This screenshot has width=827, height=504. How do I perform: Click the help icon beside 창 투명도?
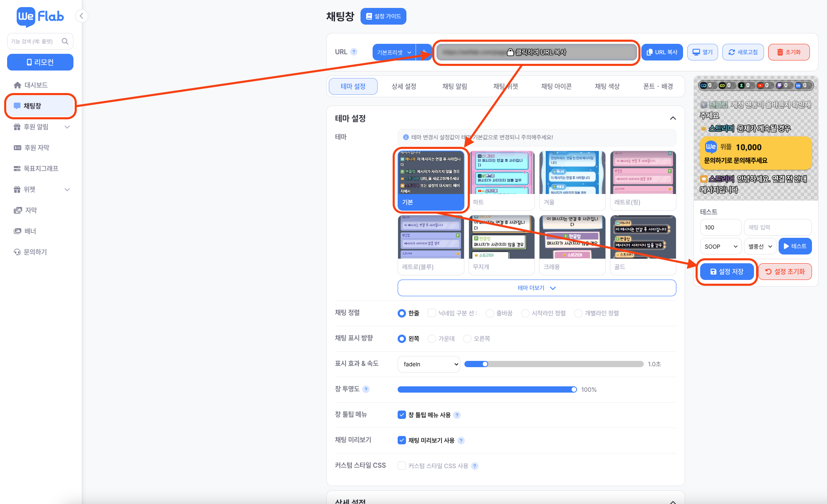click(366, 389)
